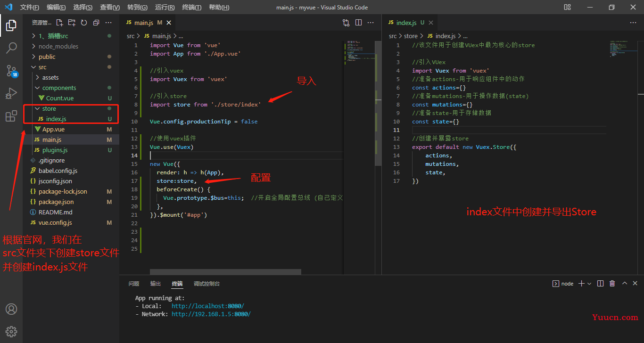Customize layout from title bar icon

[567, 7]
